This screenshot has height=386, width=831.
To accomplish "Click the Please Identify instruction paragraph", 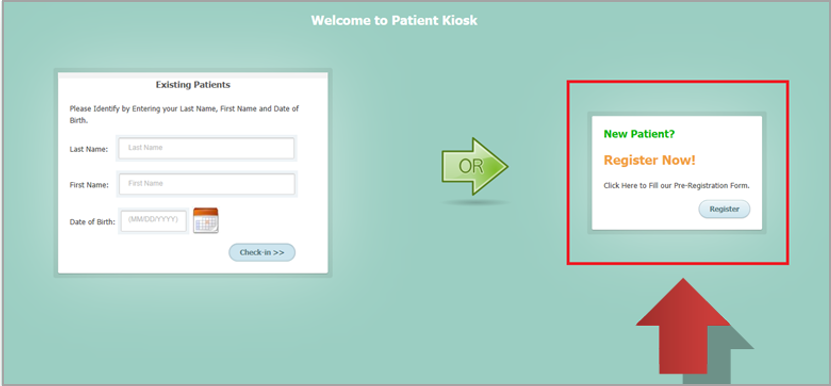I will click(184, 114).
